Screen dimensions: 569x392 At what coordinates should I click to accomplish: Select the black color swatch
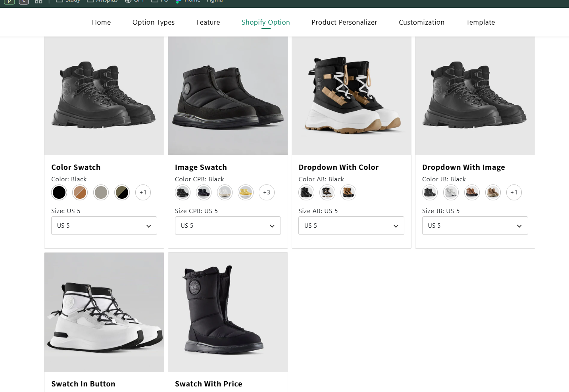(x=59, y=192)
